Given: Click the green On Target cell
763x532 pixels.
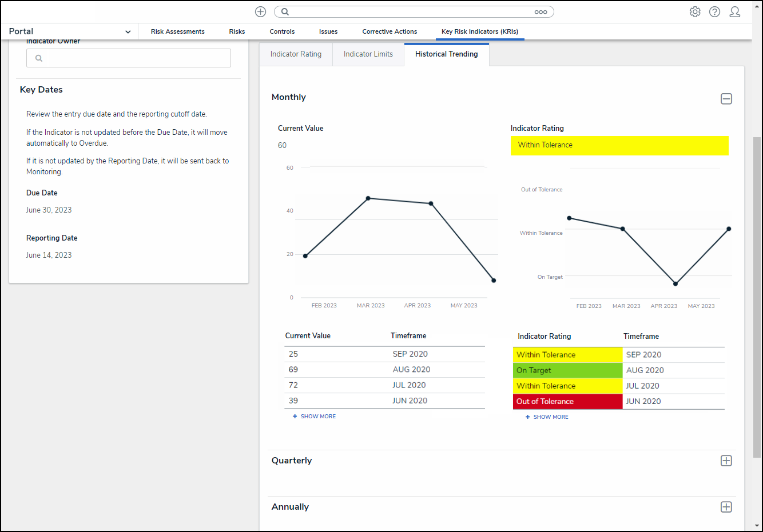Looking at the screenshot, I should pyautogui.click(x=567, y=370).
